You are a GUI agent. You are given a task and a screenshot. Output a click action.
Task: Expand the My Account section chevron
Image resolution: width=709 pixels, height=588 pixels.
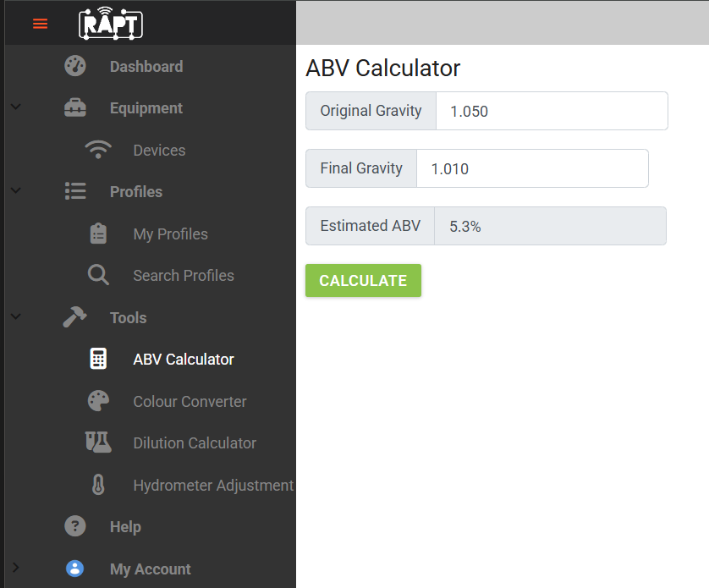pos(16,567)
